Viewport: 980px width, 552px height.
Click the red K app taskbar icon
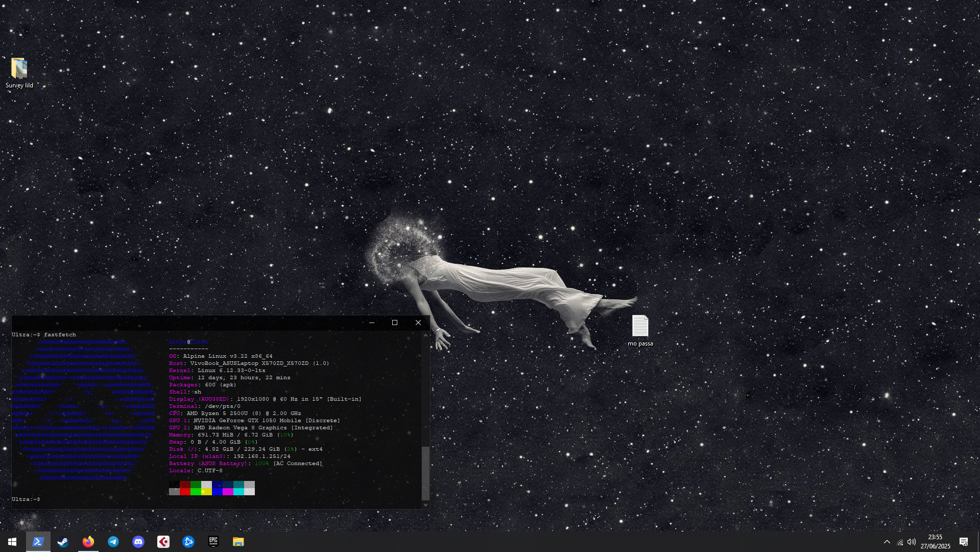pyautogui.click(x=163, y=542)
